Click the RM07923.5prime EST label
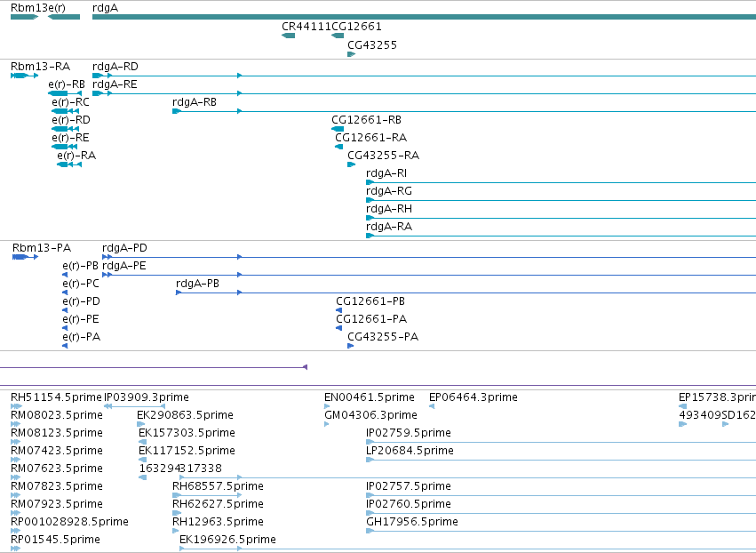Image resolution: width=756 pixels, height=553 pixels. 57,505
